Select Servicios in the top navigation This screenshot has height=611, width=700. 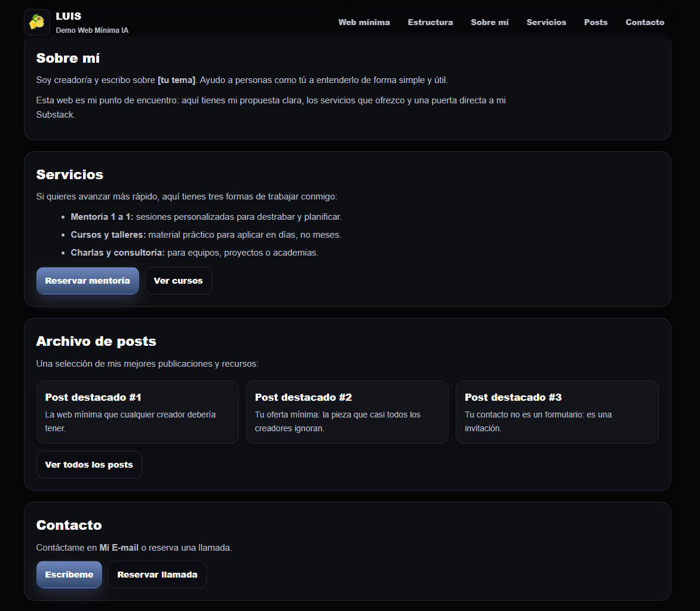coord(546,22)
